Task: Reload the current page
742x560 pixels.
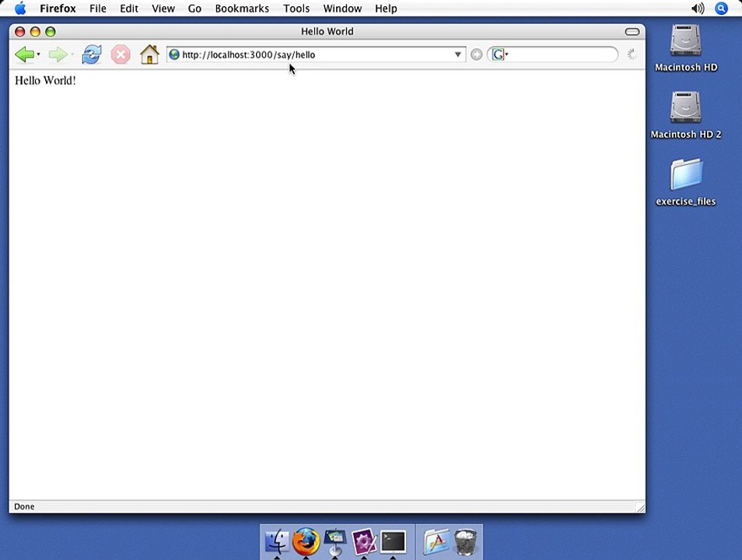Action: [92, 54]
